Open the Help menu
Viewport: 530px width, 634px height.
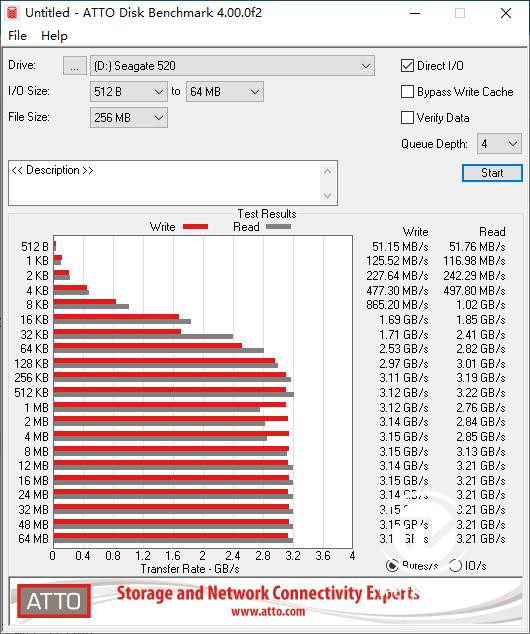pyautogui.click(x=54, y=36)
